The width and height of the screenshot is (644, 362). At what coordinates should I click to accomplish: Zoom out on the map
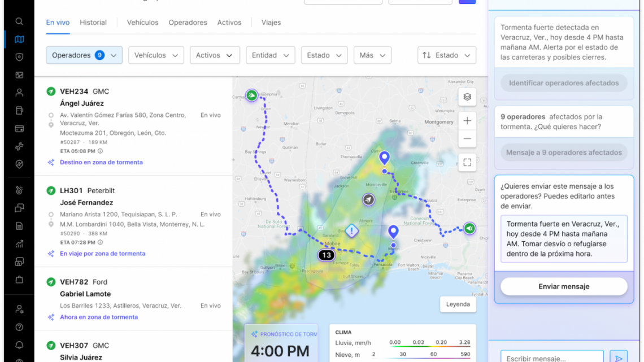467,138
